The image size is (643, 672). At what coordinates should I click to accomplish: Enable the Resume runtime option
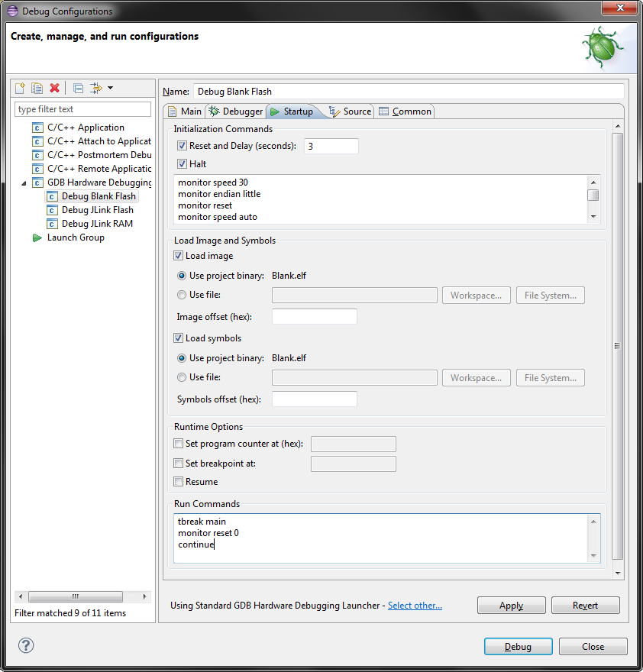[x=178, y=481]
